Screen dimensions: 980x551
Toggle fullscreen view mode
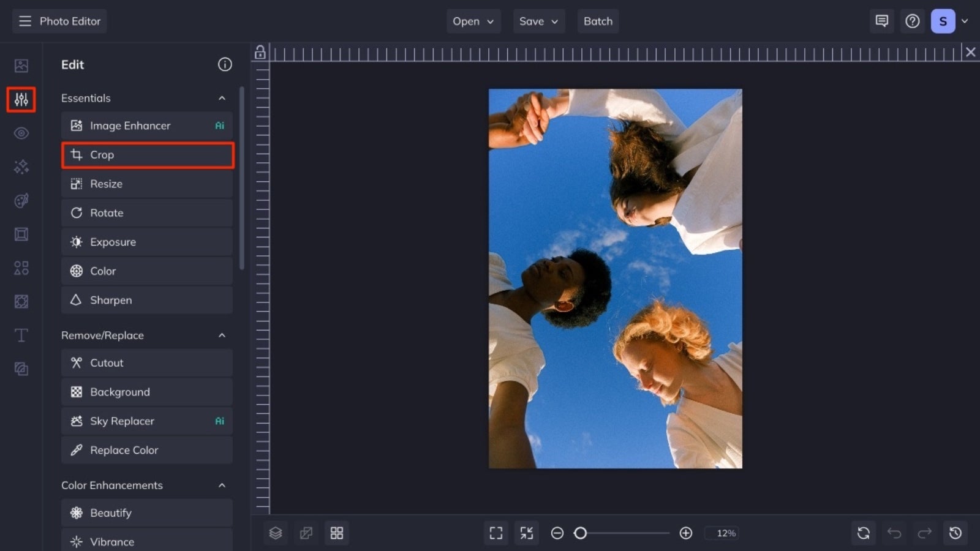[x=496, y=533]
